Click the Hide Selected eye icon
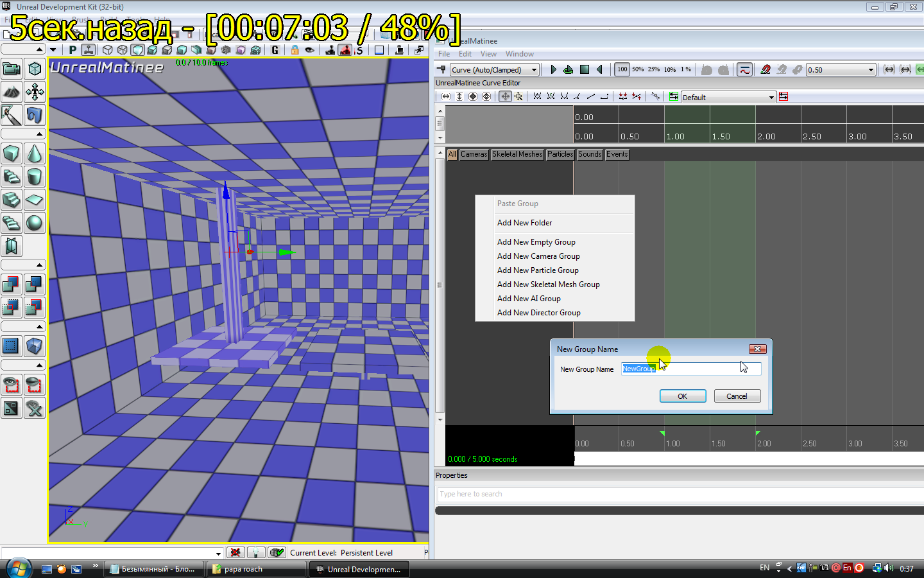The width and height of the screenshot is (924, 578). point(35,385)
